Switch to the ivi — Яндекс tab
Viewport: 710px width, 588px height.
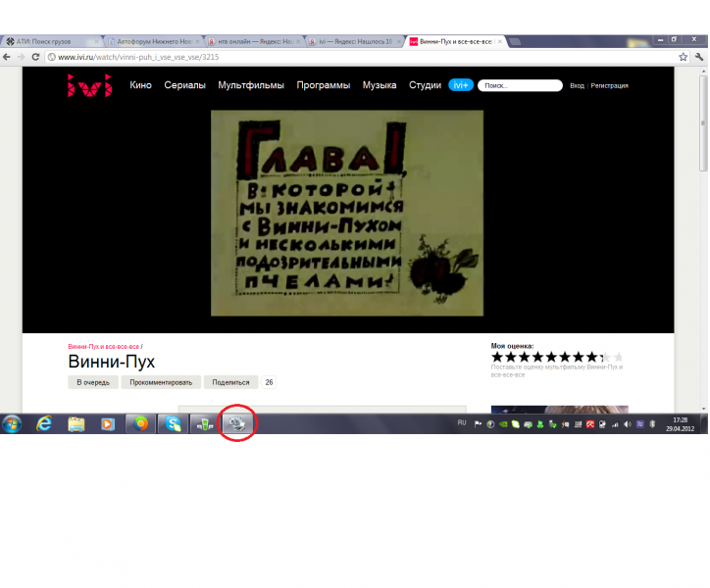point(355,41)
